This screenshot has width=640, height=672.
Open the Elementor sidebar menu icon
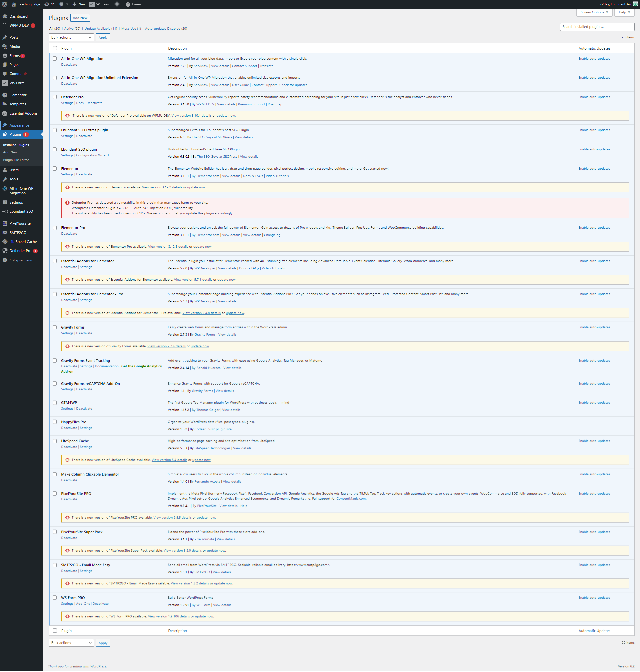5,95
